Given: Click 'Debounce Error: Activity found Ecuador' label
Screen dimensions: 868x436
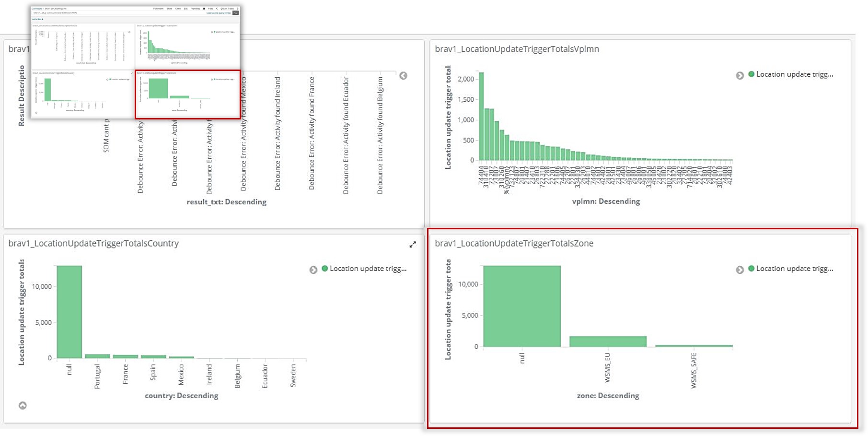Looking at the screenshot, I should pos(346,135).
